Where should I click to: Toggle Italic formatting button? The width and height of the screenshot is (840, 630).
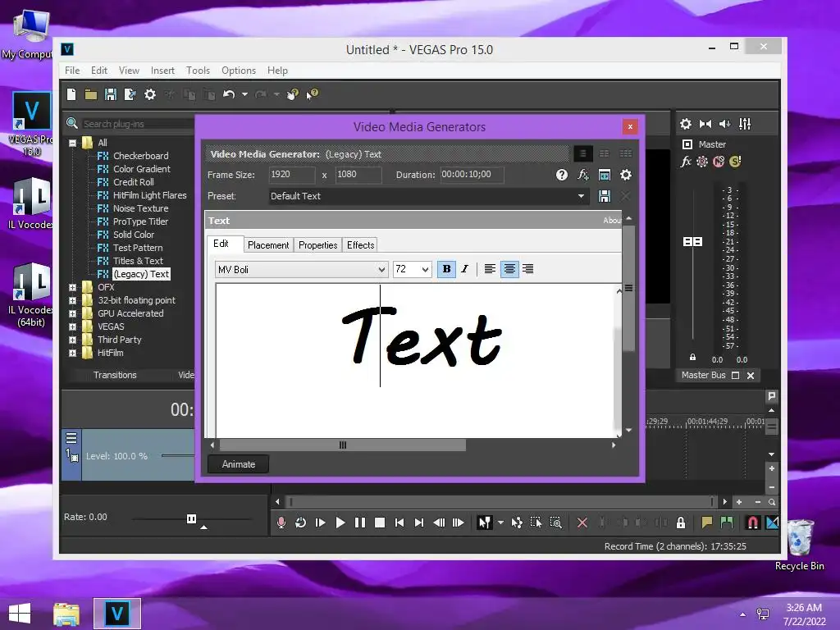(x=465, y=269)
